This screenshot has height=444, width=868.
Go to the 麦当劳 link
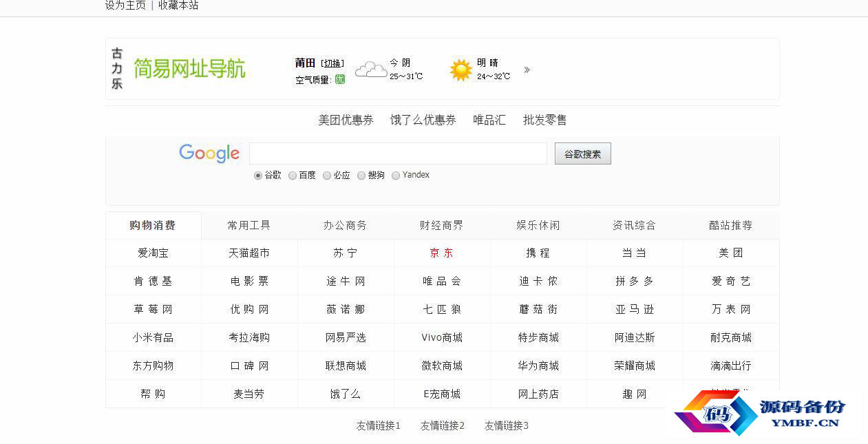tap(249, 394)
